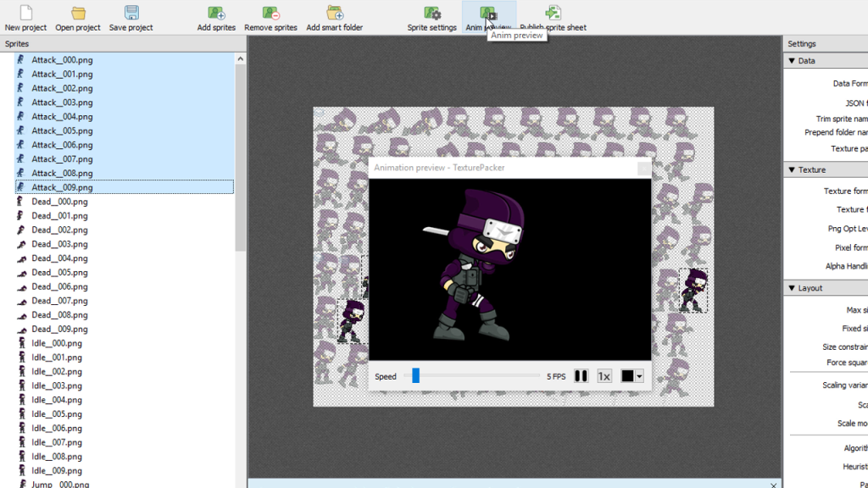Open Sprite settings from the toolbar

[432, 13]
